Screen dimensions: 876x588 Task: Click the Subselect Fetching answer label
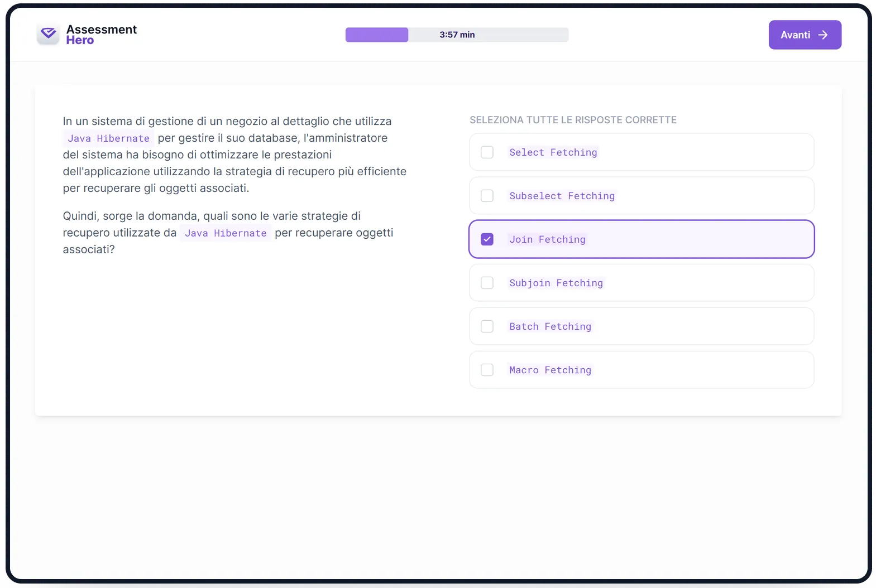(562, 196)
